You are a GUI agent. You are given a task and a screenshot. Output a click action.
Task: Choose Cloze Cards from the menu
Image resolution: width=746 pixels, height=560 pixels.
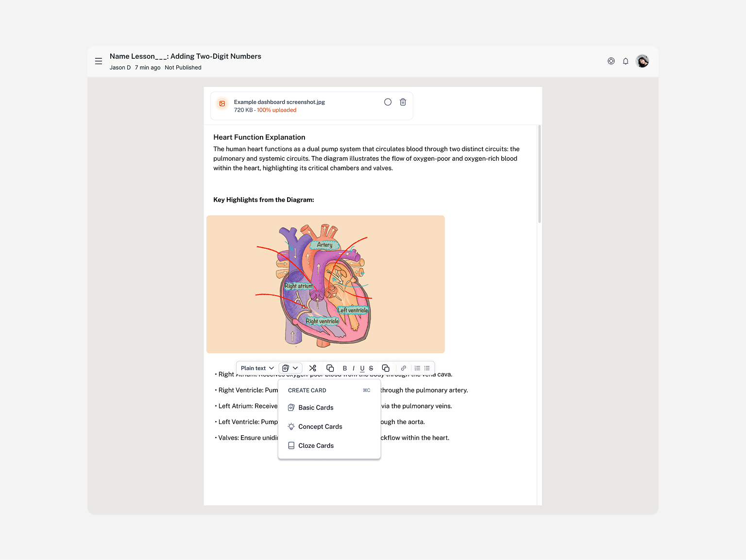(x=316, y=445)
